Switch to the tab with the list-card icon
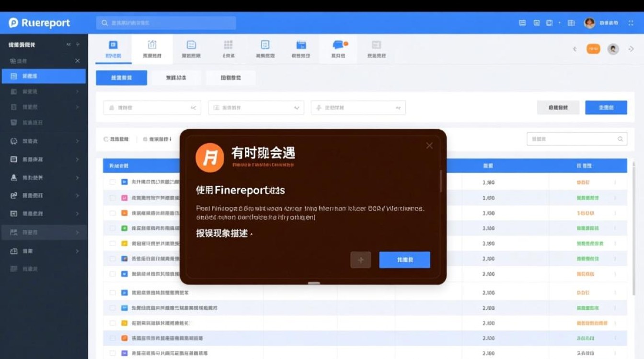Viewport: 644px width, 359px height. pos(191,49)
